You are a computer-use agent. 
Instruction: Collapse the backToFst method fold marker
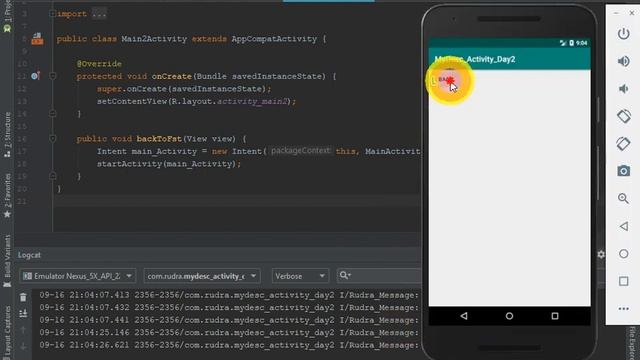coord(52,139)
